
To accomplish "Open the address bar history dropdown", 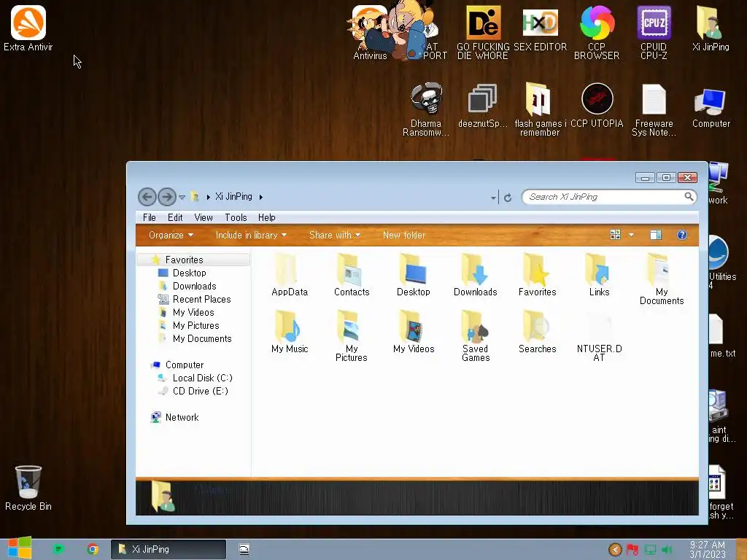I will tap(493, 197).
